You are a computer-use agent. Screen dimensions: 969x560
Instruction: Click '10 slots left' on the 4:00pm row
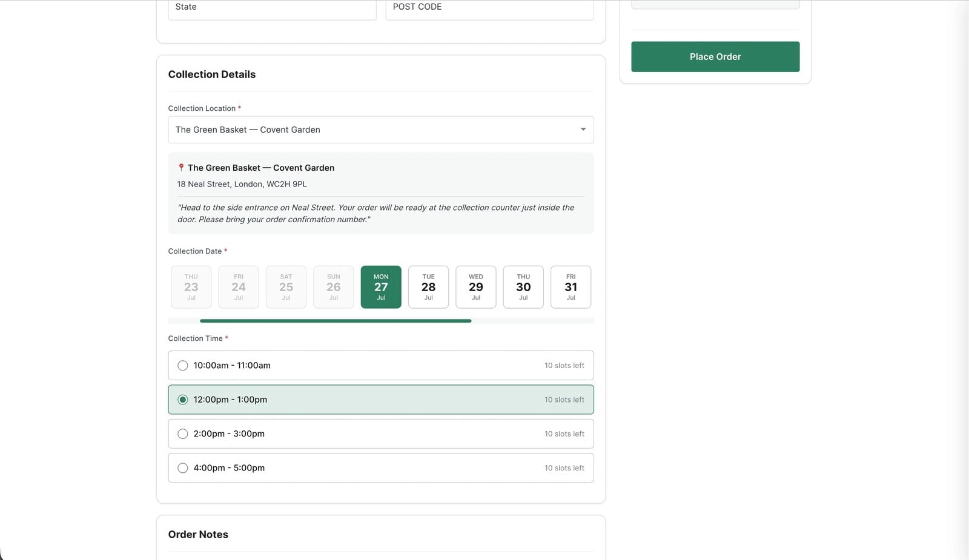pyautogui.click(x=564, y=468)
